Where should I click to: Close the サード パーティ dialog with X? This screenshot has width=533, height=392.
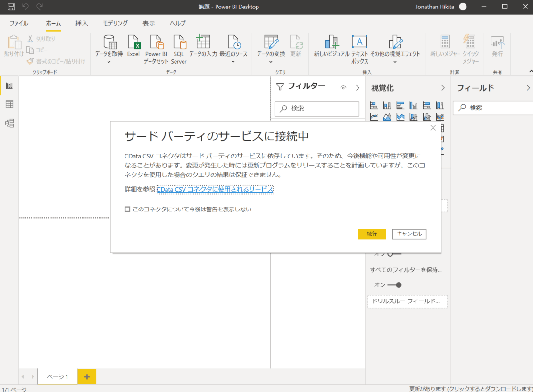pos(433,128)
